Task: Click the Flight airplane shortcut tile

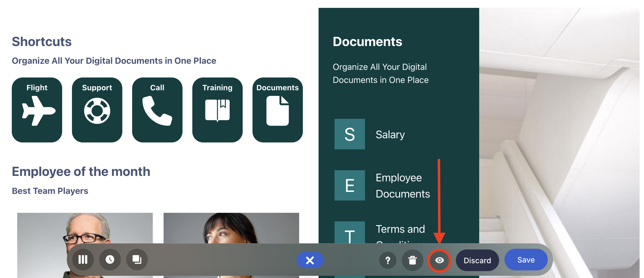Action: [x=37, y=110]
